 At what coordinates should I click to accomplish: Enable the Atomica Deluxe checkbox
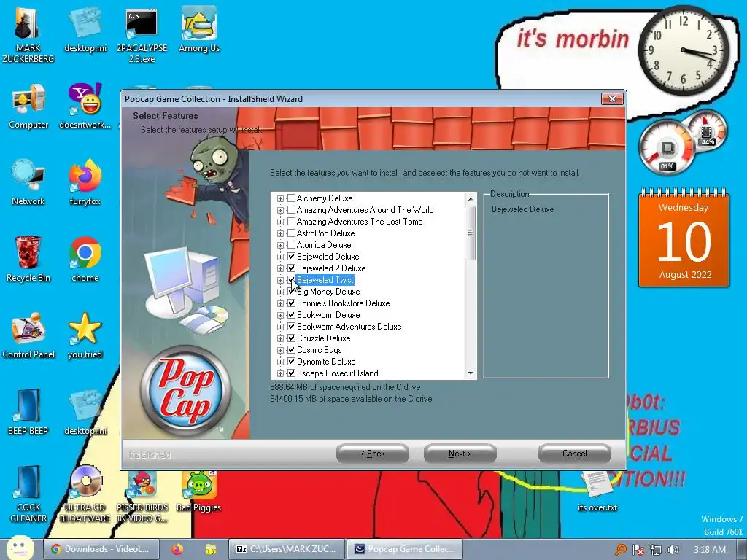pyautogui.click(x=292, y=244)
